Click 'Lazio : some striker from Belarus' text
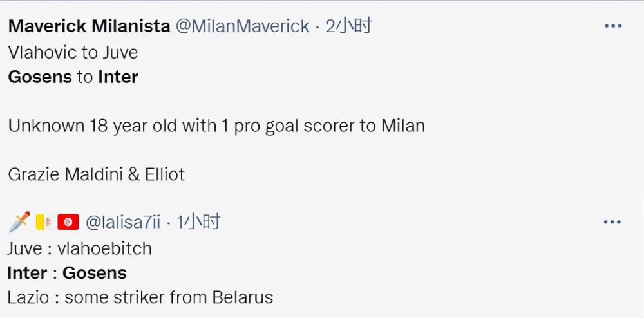 coord(140,297)
